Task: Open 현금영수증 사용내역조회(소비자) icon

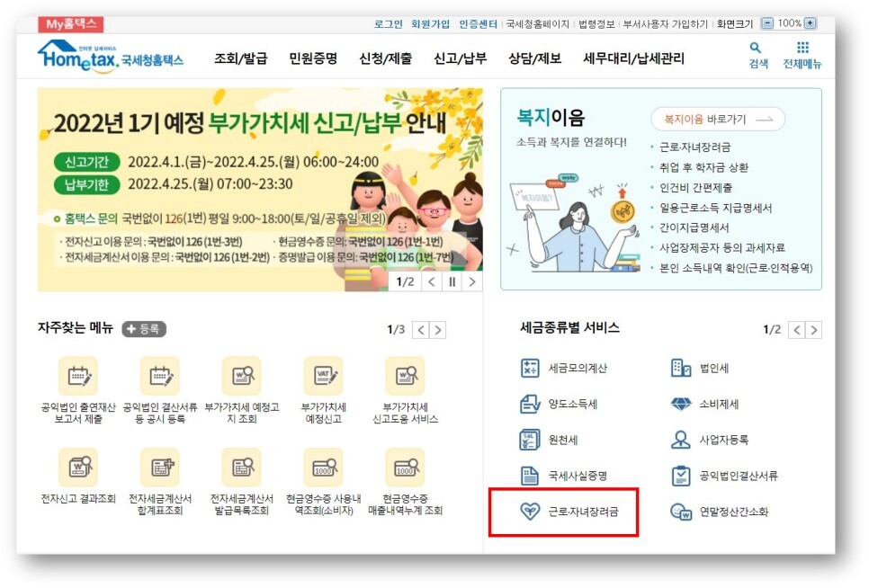Action: click(323, 468)
